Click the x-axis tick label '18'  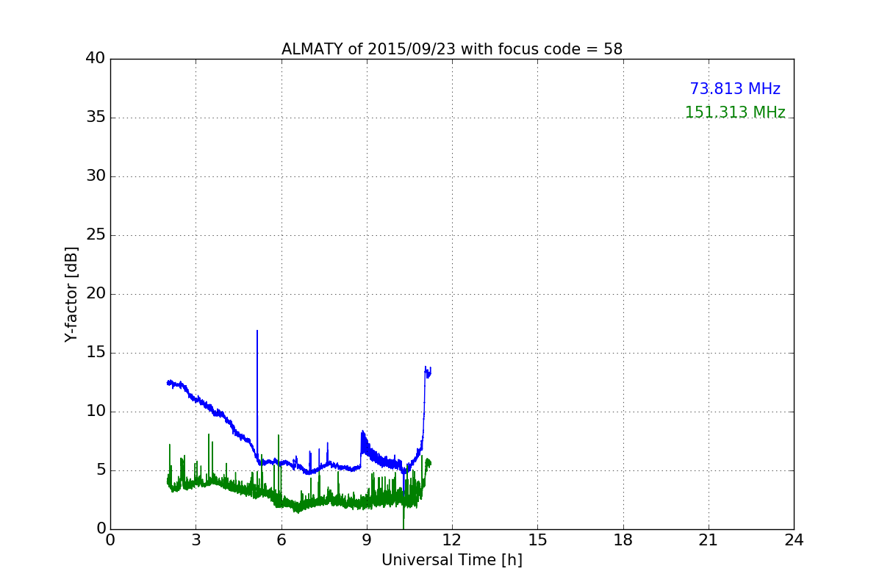click(623, 540)
